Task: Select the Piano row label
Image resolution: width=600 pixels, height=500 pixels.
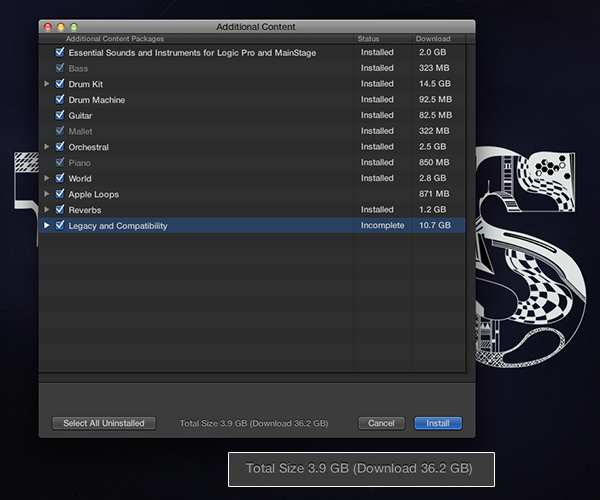Action: coord(80,163)
